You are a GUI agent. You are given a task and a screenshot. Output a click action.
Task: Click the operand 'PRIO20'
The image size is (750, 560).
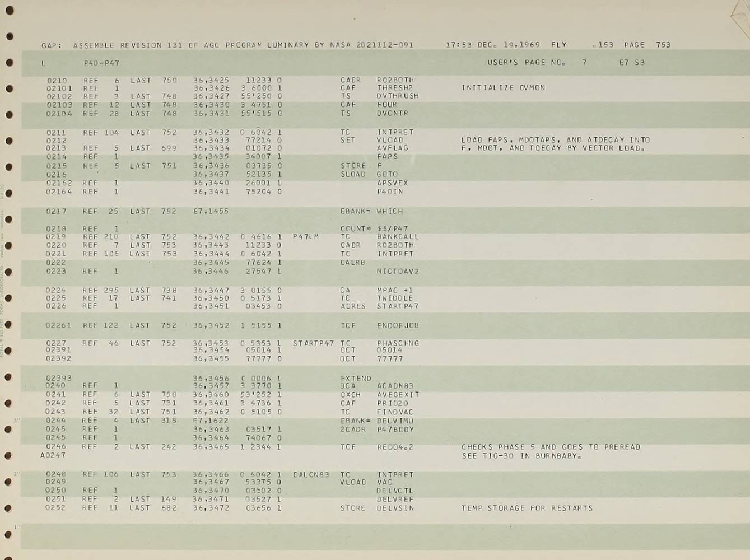[393, 403]
